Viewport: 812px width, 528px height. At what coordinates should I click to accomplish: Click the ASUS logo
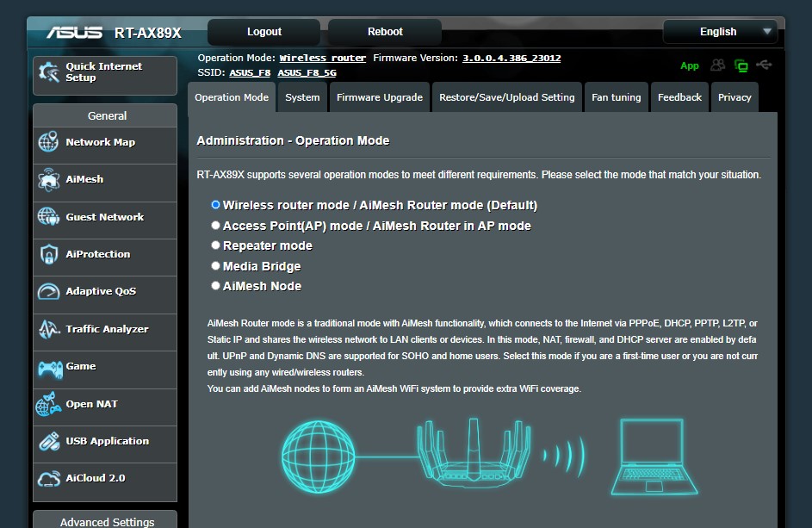[x=75, y=33]
